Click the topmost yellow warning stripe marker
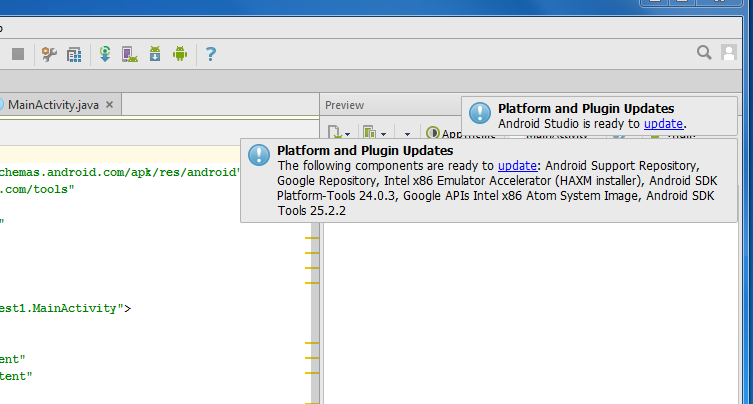The width and height of the screenshot is (753, 404). pos(312,238)
